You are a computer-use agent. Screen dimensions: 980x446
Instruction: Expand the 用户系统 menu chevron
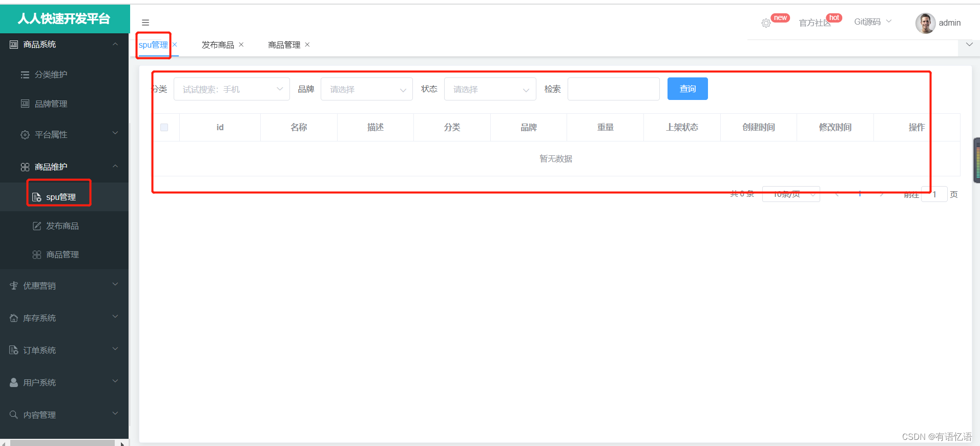point(115,381)
